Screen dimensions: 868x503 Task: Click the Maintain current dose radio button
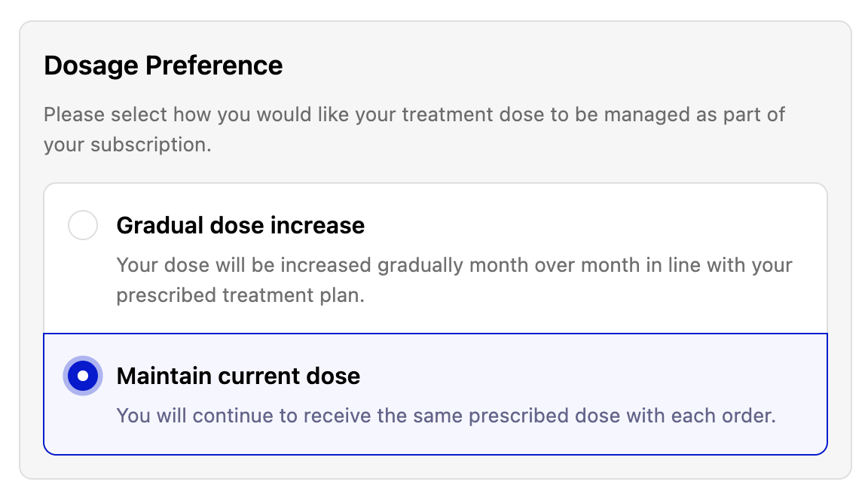click(x=83, y=376)
